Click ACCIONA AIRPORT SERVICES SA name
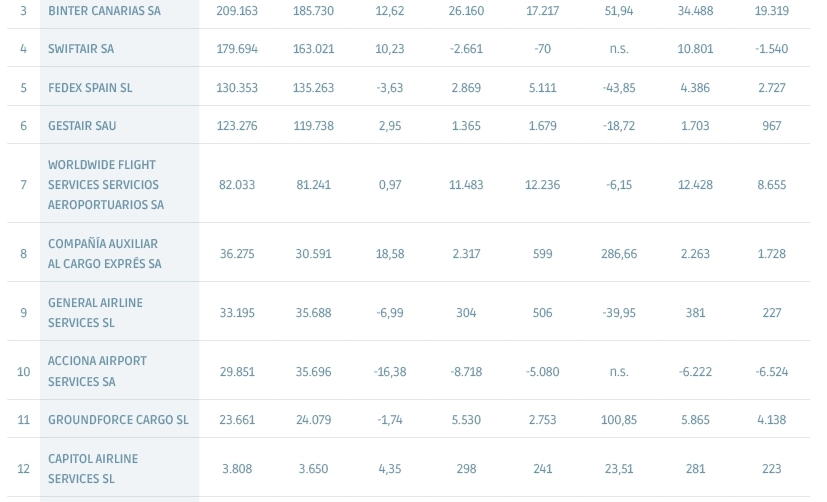 point(97,371)
